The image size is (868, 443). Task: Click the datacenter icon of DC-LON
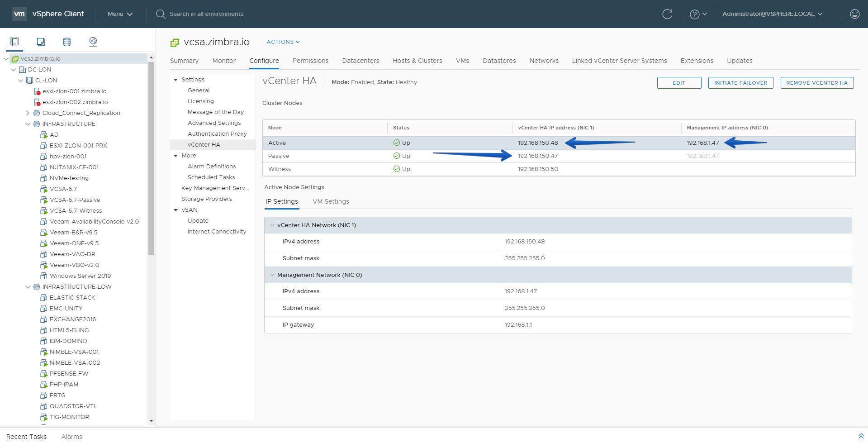(22, 70)
